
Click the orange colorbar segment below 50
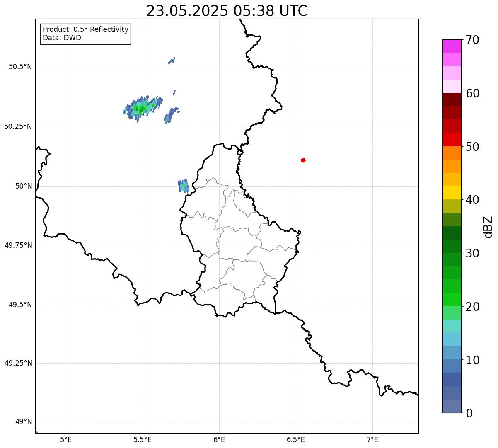[452, 153]
